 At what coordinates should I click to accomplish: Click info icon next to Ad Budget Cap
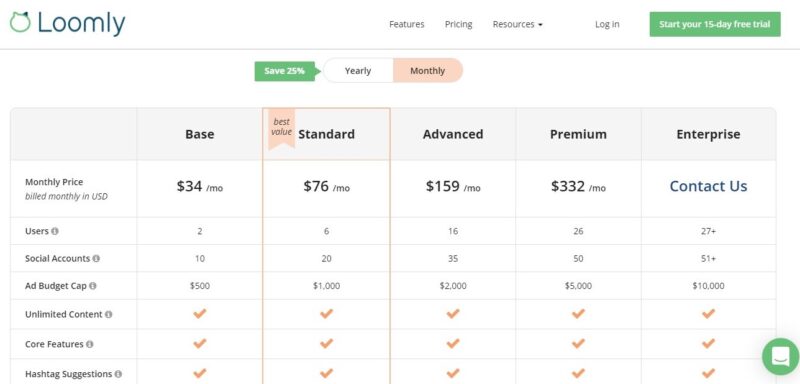93,286
